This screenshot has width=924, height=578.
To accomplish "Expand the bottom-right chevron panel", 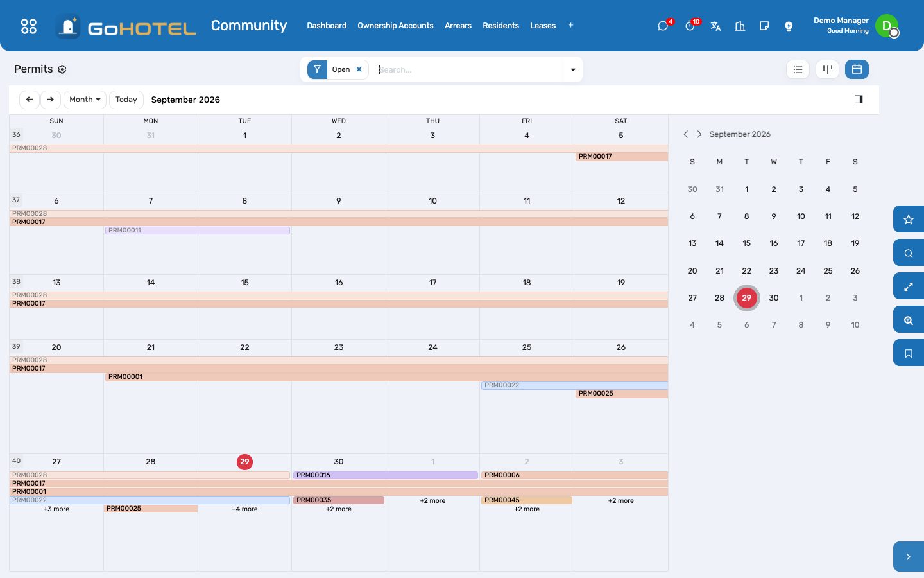I will click(909, 556).
